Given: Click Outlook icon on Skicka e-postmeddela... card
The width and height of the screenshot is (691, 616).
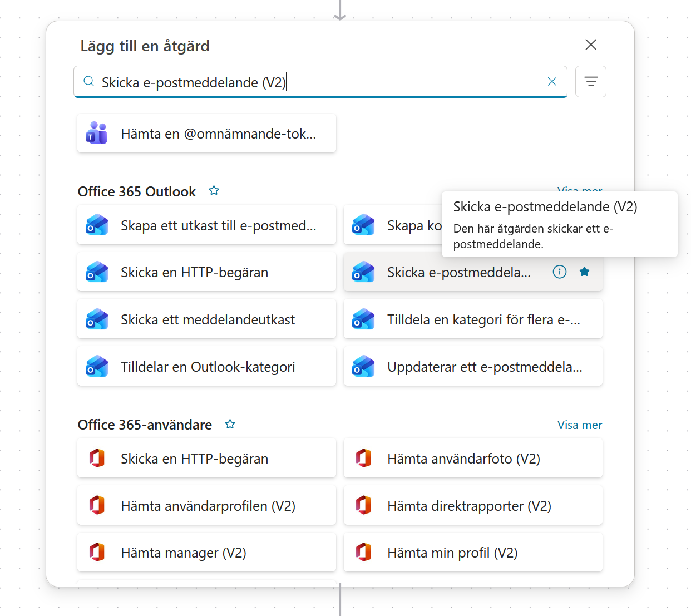Looking at the screenshot, I should pyautogui.click(x=363, y=272).
